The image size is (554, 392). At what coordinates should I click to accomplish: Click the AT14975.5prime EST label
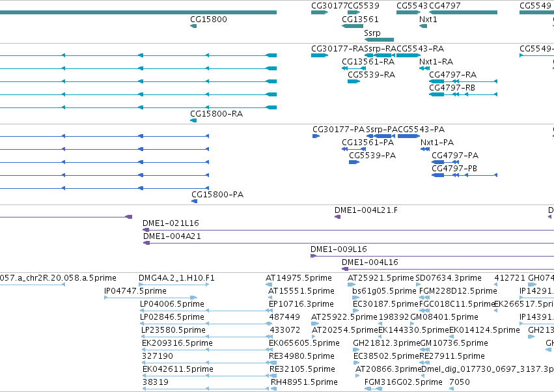click(x=299, y=279)
